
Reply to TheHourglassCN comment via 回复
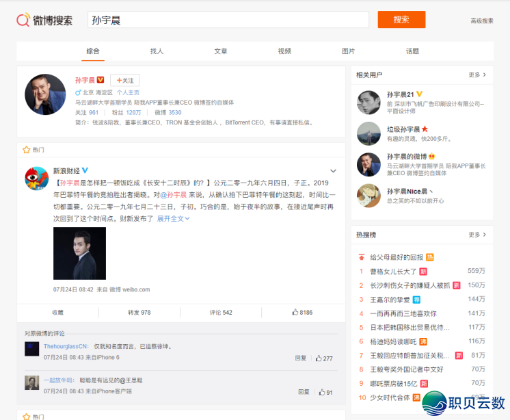[301, 358]
